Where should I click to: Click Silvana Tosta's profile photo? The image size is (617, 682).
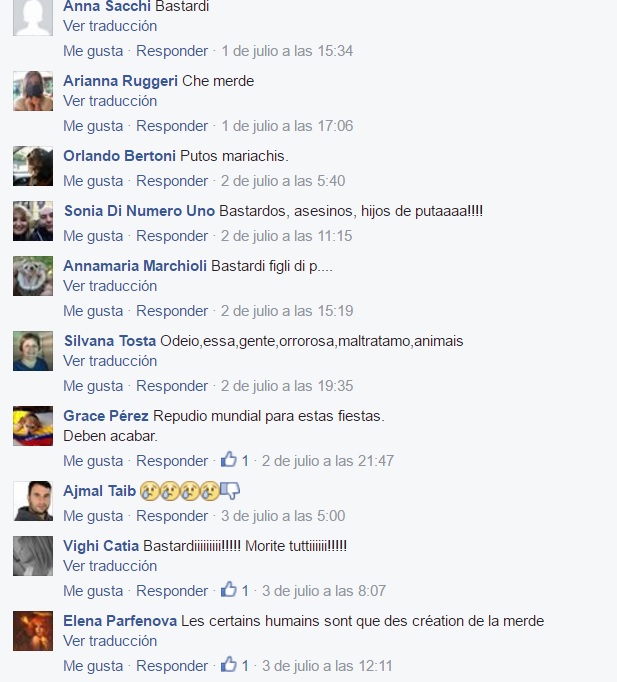point(33,351)
